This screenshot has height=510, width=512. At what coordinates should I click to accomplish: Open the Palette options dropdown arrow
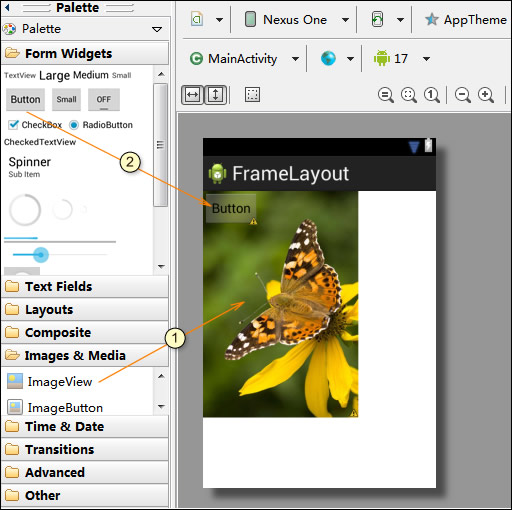coord(157,29)
